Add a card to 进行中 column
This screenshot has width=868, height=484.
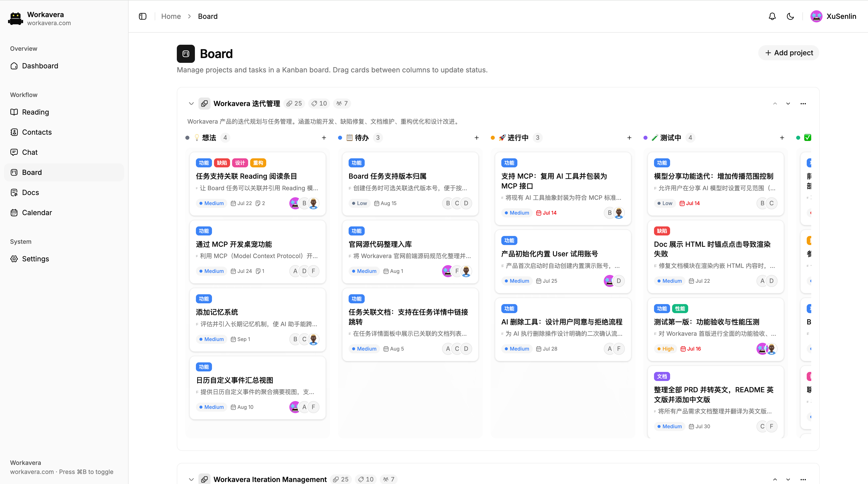(x=629, y=137)
